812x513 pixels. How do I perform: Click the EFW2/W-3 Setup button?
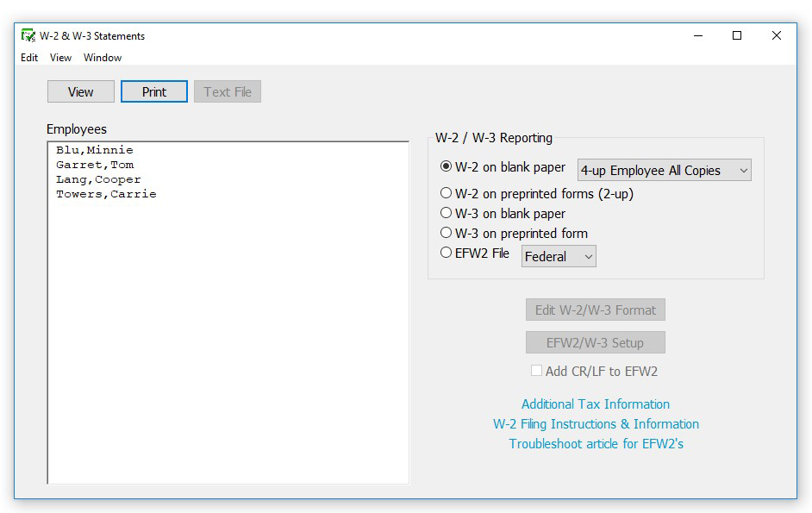pos(595,341)
